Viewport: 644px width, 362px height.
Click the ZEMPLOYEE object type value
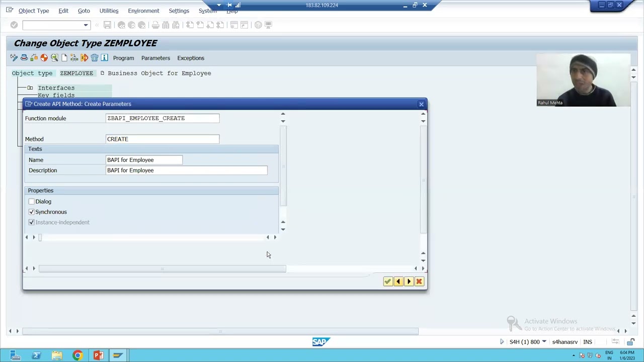(76, 73)
